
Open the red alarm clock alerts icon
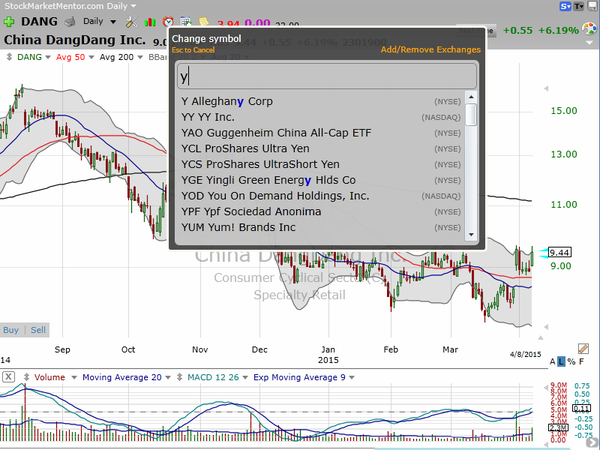coord(168,21)
